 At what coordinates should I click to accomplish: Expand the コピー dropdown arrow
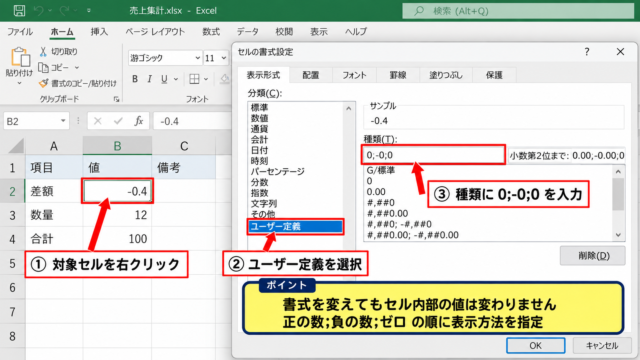77,68
